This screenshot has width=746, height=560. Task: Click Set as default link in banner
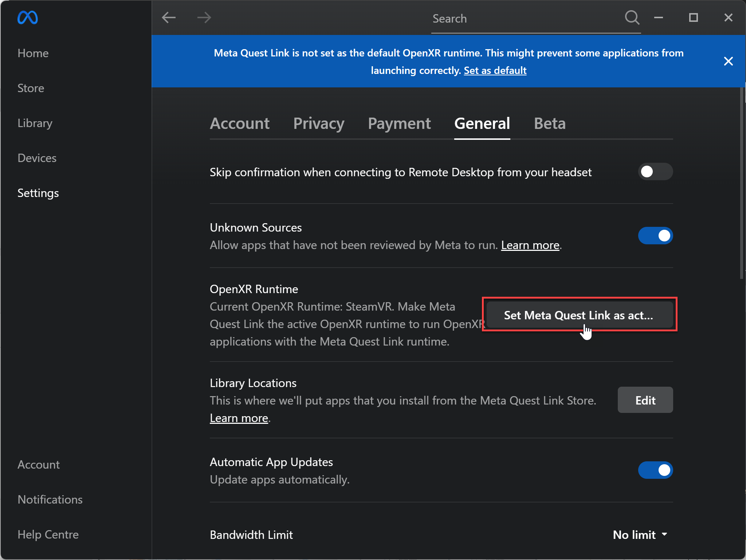[495, 70]
